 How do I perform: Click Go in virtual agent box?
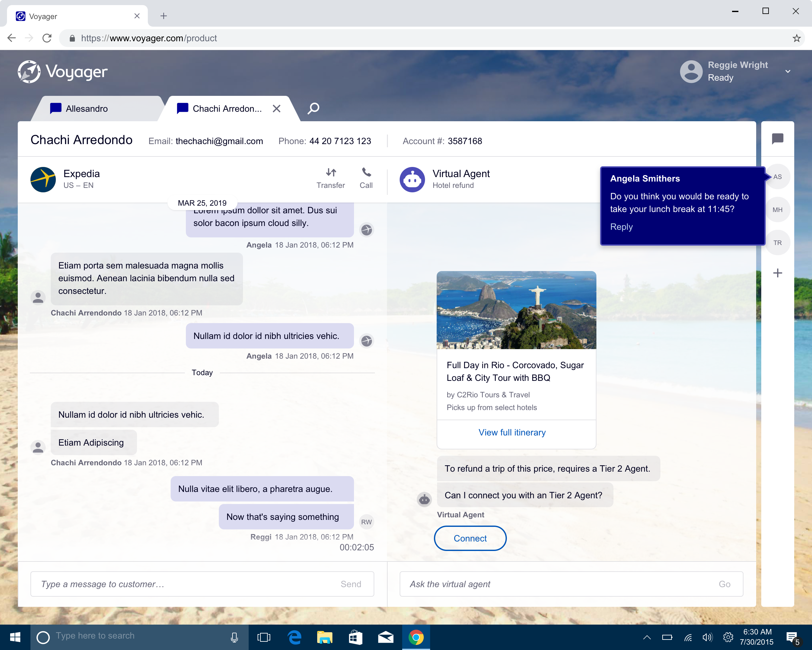pyautogui.click(x=724, y=584)
